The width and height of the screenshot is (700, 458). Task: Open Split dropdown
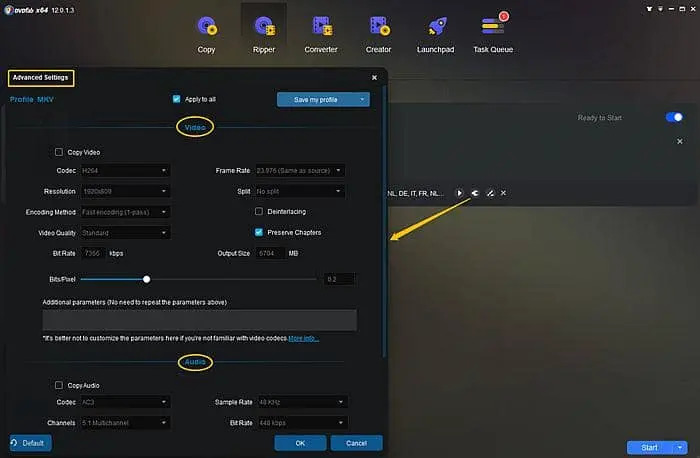coord(300,191)
